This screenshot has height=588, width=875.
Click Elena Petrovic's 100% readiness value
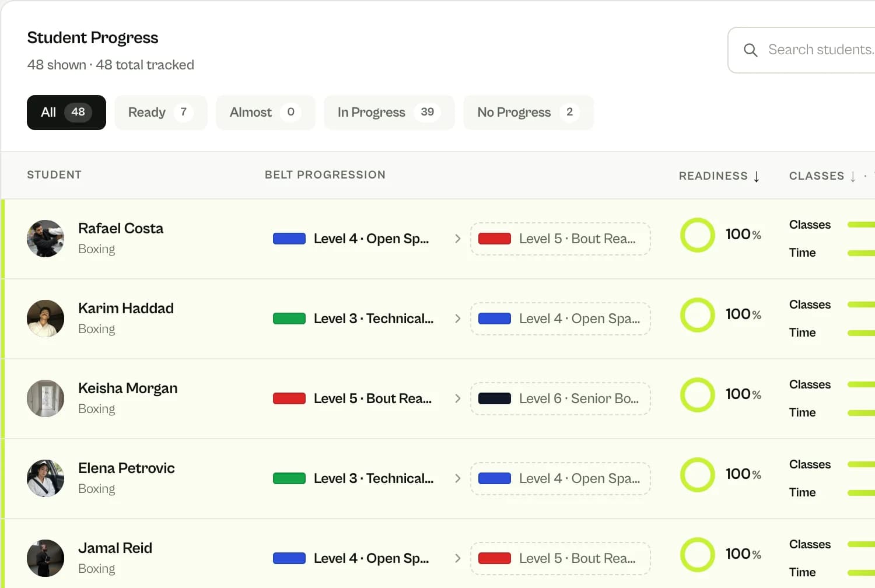[x=743, y=474]
